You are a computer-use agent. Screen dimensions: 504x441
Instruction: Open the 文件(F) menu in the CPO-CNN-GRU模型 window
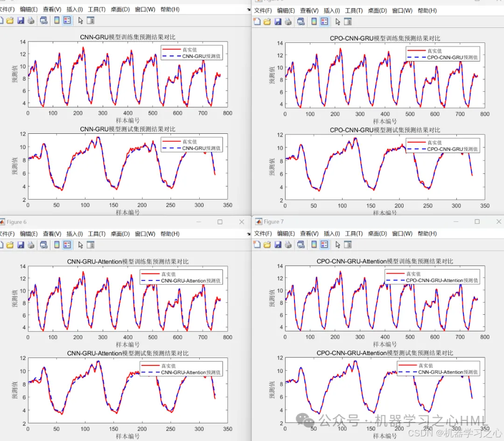(x=263, y=11)
